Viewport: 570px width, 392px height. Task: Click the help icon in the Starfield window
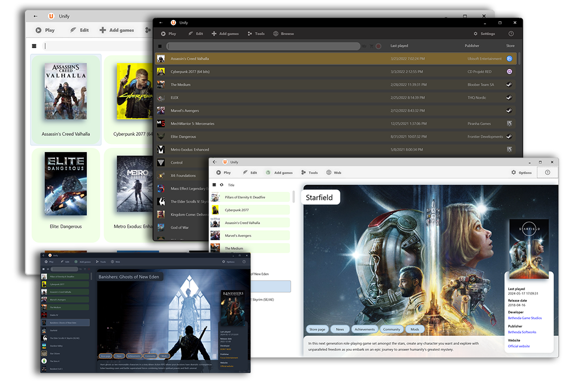(547, 173)
